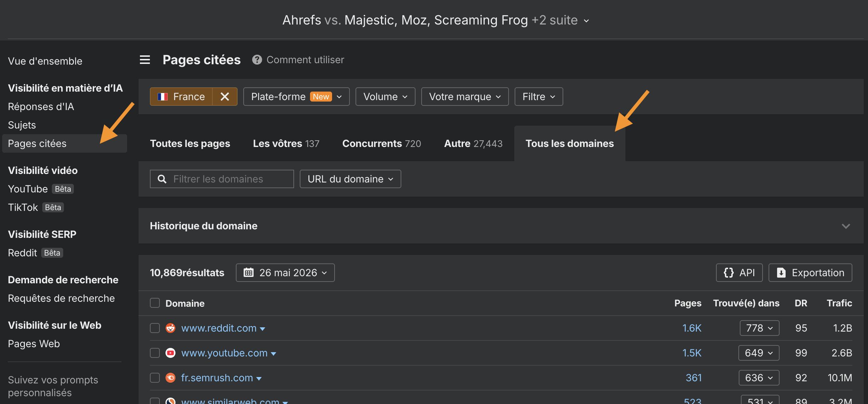Open the URL du domaine dropdown
Screen dimensions: 868x404
350,179
